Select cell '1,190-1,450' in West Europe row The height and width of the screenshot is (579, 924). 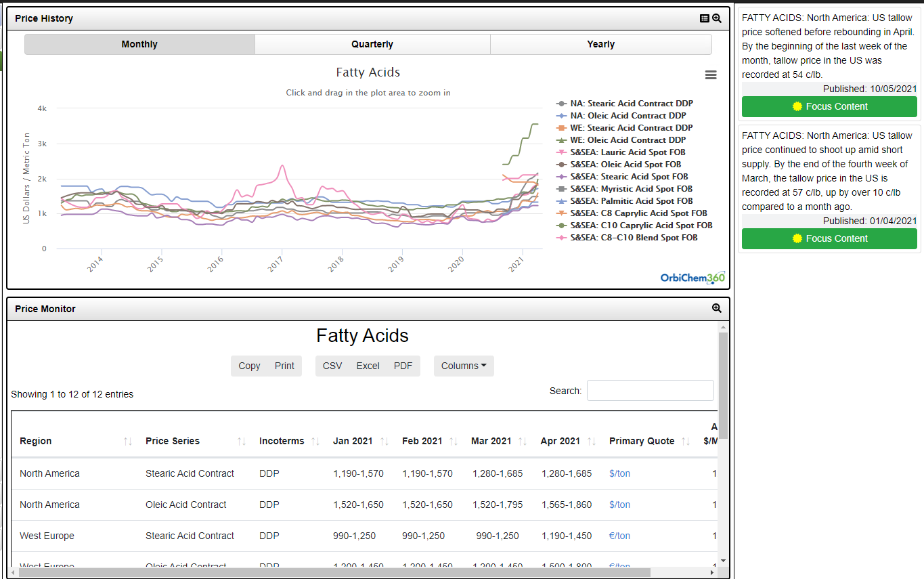pos(566,536)
